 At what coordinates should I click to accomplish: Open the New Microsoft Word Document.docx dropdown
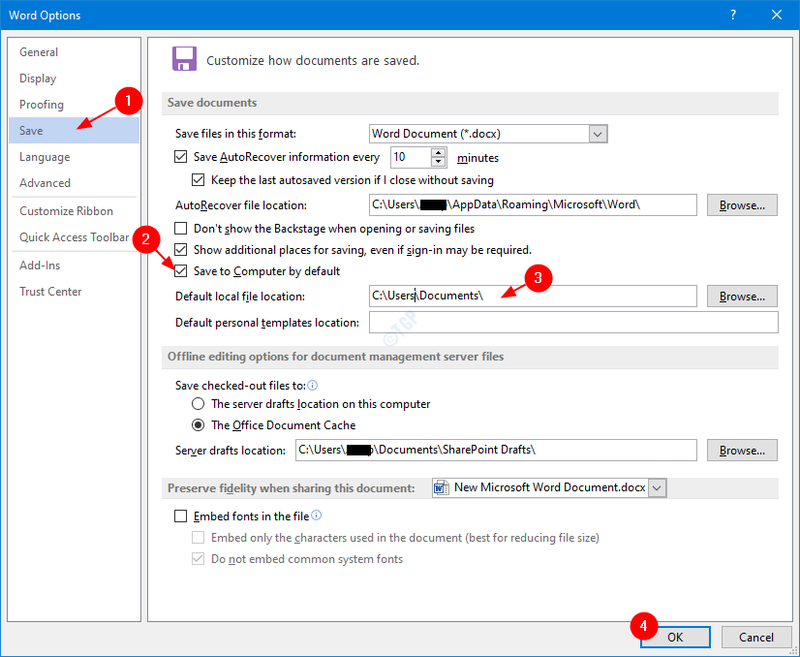[x=657, y=488]
